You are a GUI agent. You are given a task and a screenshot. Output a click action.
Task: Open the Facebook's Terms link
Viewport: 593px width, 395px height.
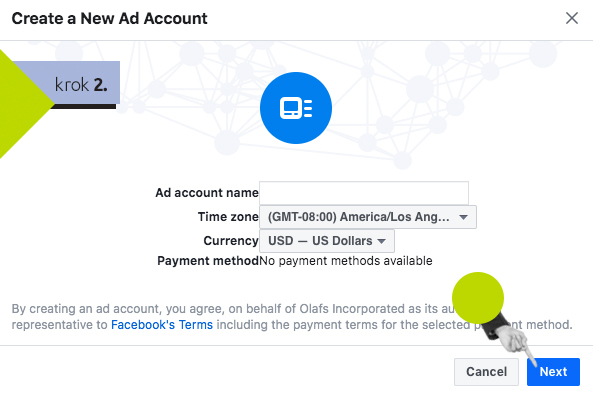[162, 325]
